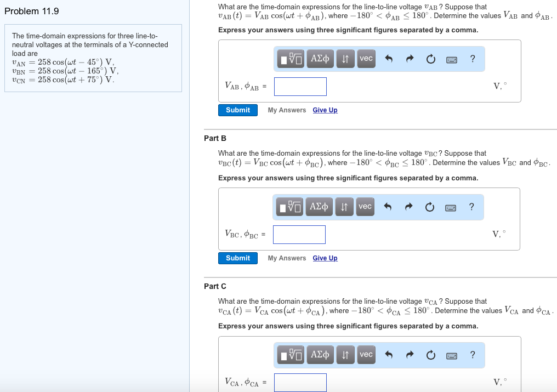Redo an edit in the Part B toolbar

coord(408,207)
